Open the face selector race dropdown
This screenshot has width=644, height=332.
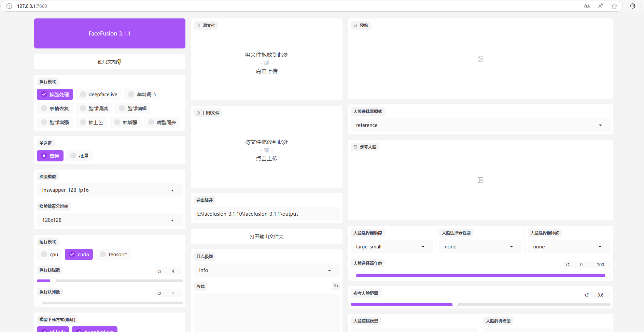(x=569, y=247)
